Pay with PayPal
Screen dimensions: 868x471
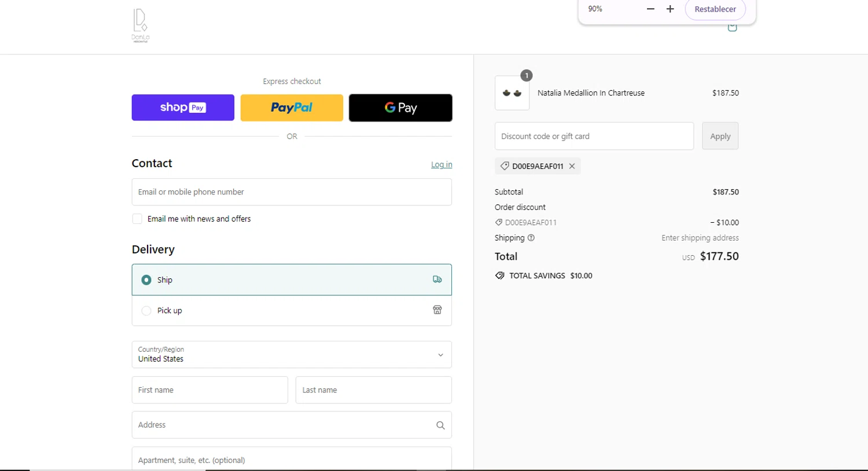pos(292,108)
